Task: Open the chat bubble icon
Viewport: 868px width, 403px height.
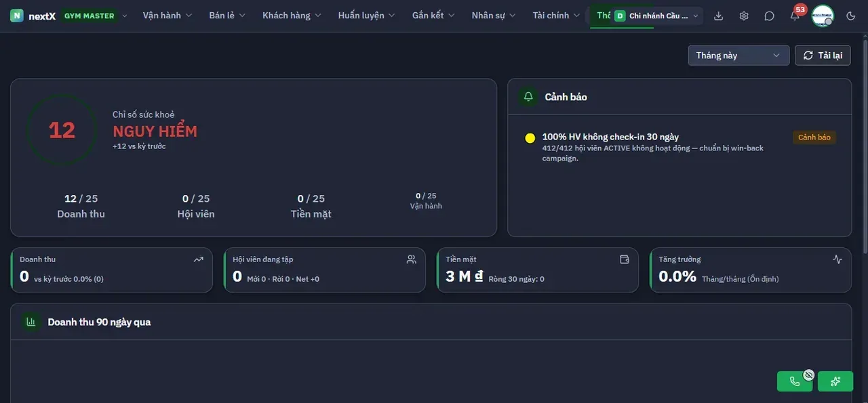Action: tap(769, 16)
